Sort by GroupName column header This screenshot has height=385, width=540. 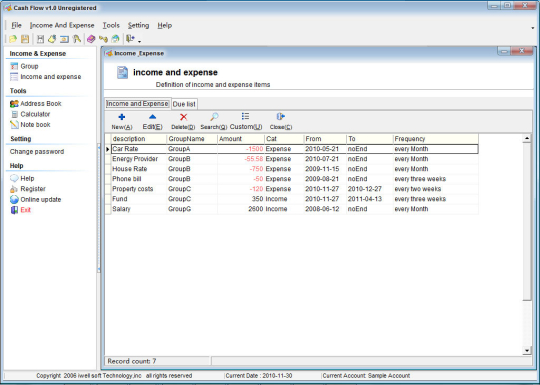click(x=192, y=139)
